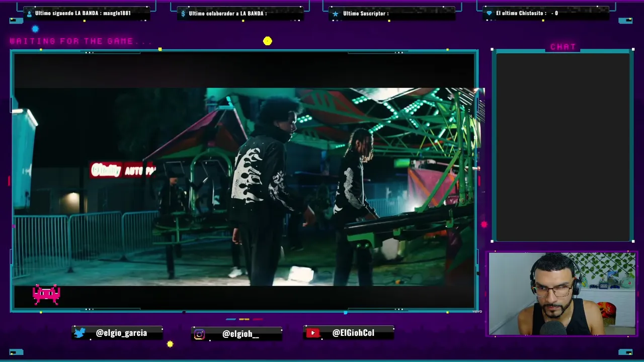Click the heart icon beside El ultimo Chistosite
The width and height of the screenshot is (644, 362).
coord(489,14)
